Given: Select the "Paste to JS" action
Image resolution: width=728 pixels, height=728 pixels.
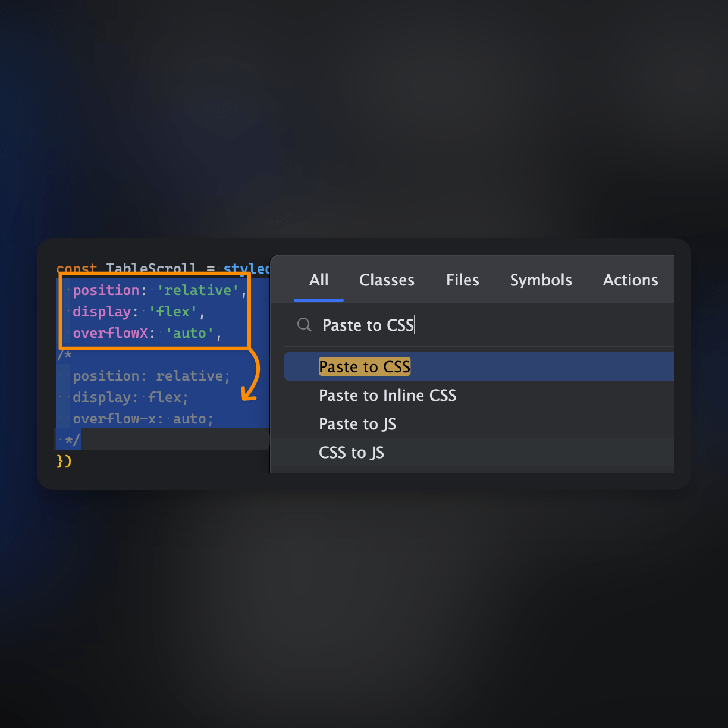Looking at the screenshot, I should pyautogui.click(x=357, y=423).
